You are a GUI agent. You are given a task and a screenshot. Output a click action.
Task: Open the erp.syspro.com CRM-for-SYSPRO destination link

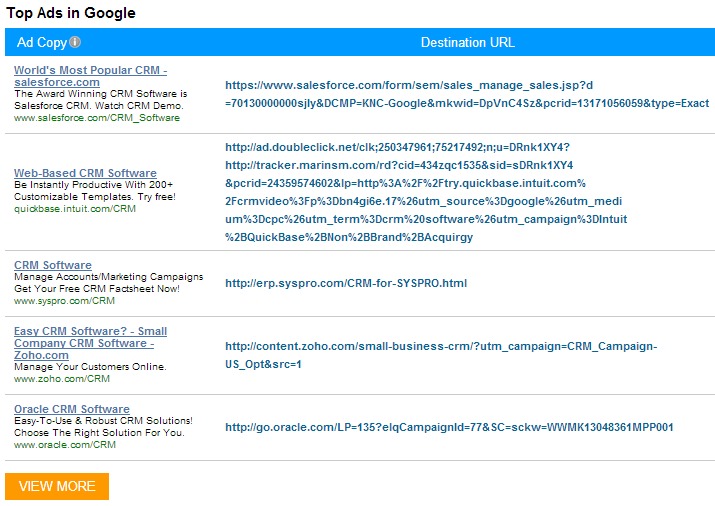346,283
